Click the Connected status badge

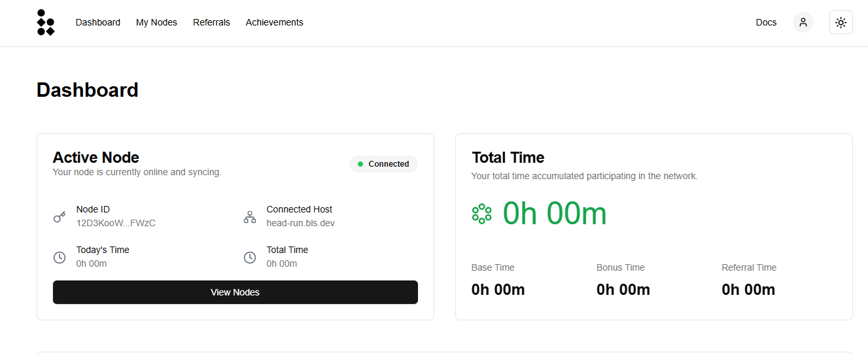click(x=383, y=164)
